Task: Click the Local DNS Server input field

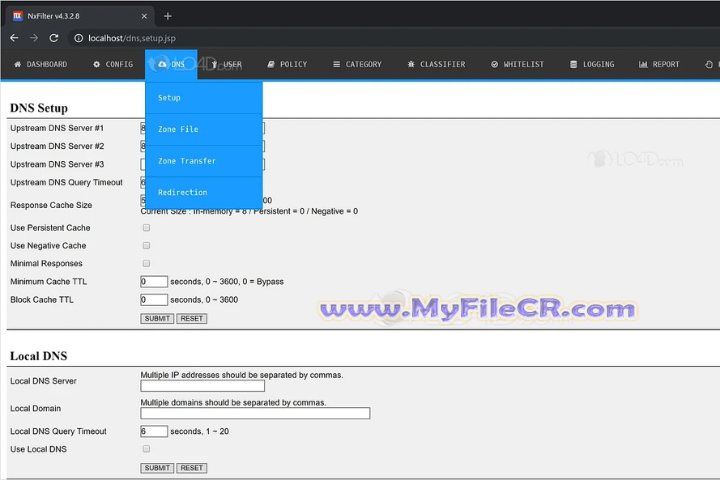Action: pyautogui.click(x=202, y=386)
